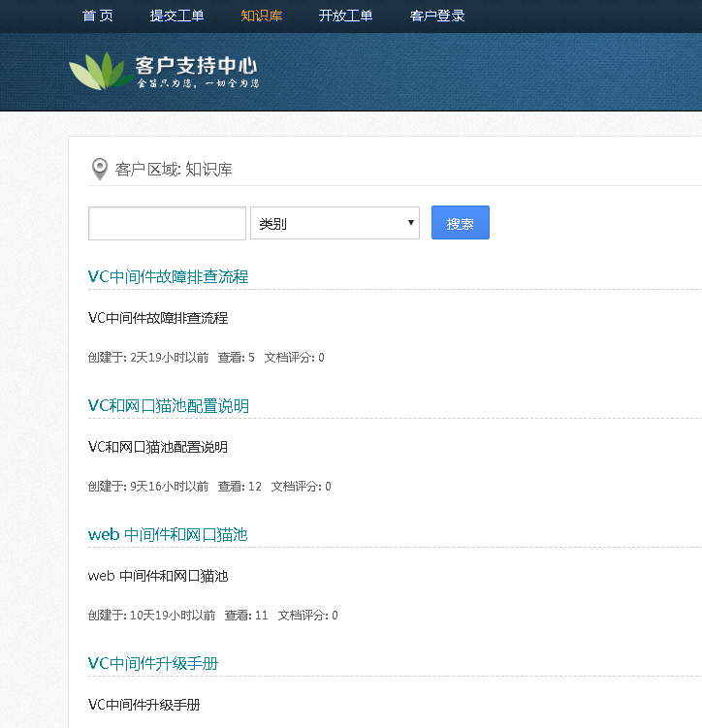Click the 客户支持中心 site title text
Image resolution: width=702 pixels, height=728 pixels.
point(196,66)
